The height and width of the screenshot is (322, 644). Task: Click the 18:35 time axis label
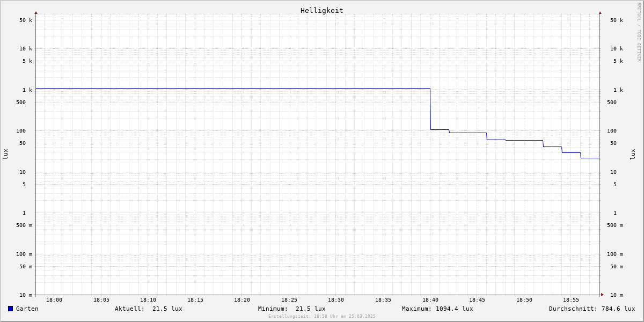click(x=383, y=300)
